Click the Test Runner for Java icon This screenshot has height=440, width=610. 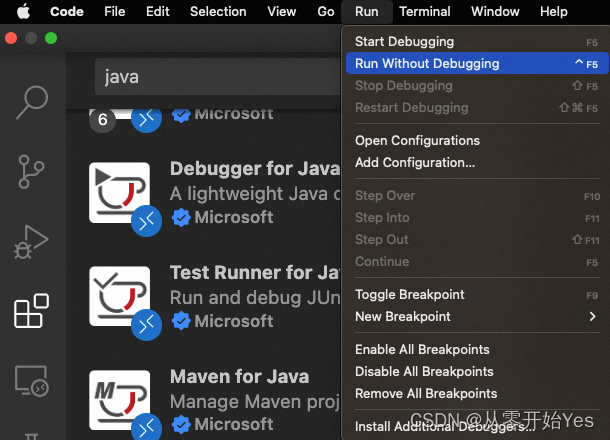[119, 296]
